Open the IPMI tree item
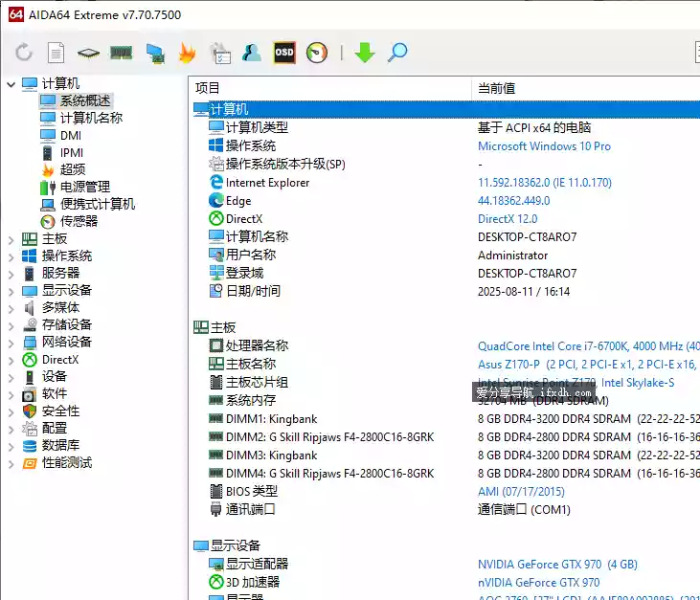This screenshot has width=700, height=600. tap(62, 152)
